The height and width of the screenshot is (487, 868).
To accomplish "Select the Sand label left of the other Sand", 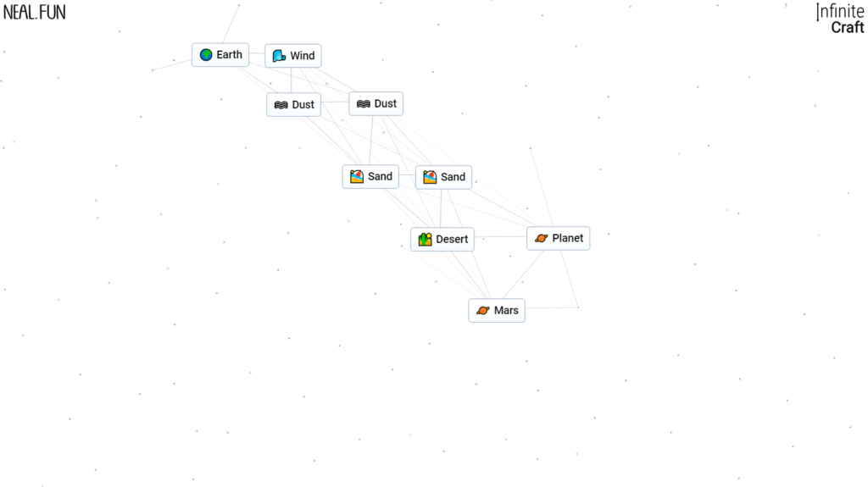I will [x=380, y=177].
